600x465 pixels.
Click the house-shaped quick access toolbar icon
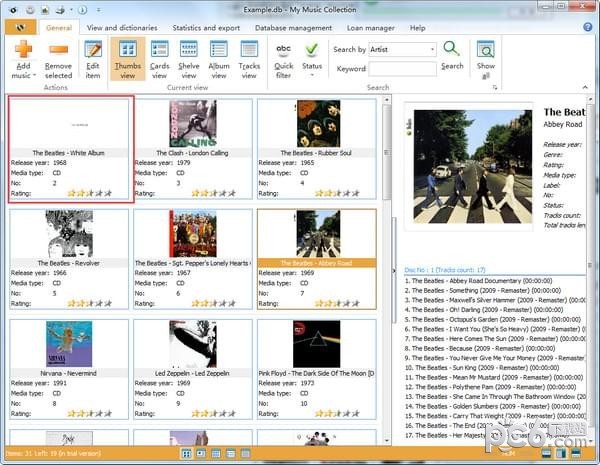click(x=45, y=10)
